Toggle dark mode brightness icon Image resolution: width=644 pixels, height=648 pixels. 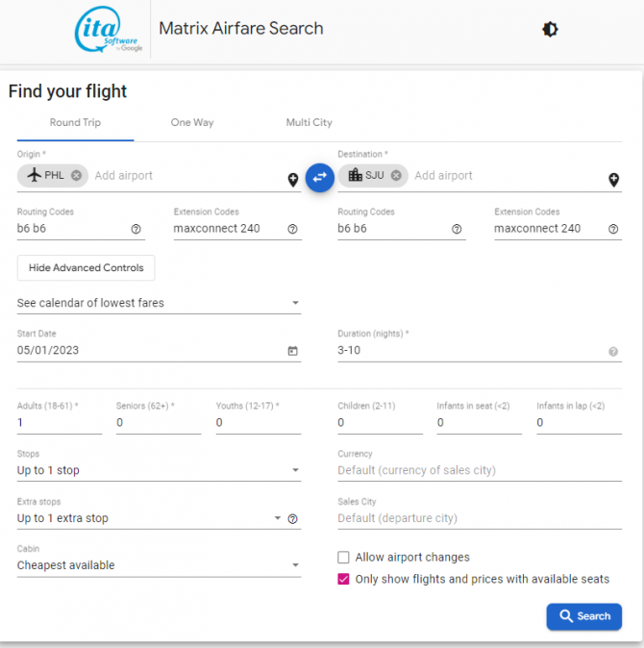coord(550,30)
